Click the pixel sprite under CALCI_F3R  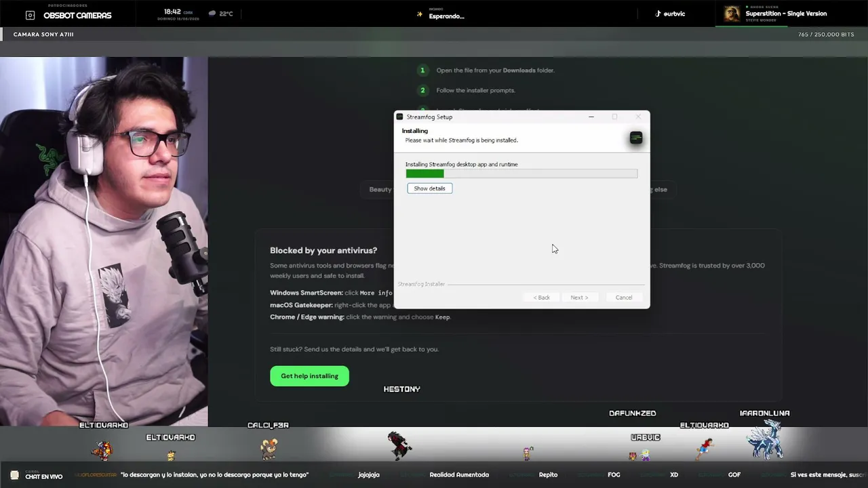(x=269, y=448)
